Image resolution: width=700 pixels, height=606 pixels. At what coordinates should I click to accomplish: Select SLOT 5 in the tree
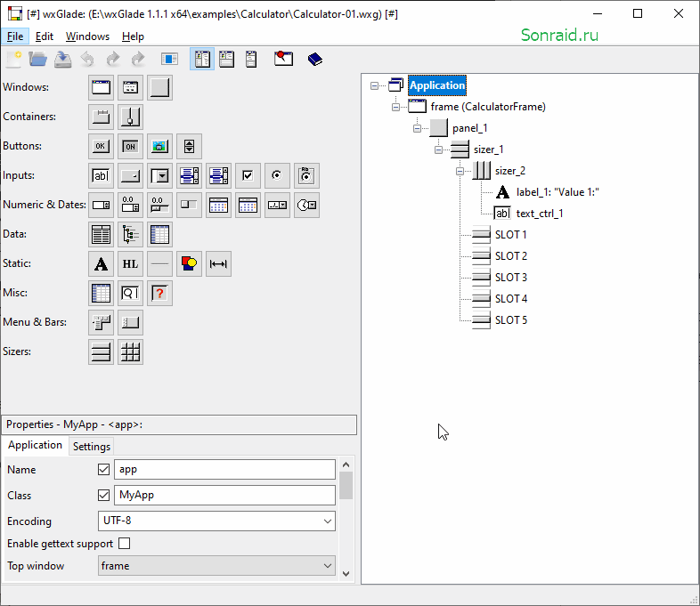tap(510, 320)
